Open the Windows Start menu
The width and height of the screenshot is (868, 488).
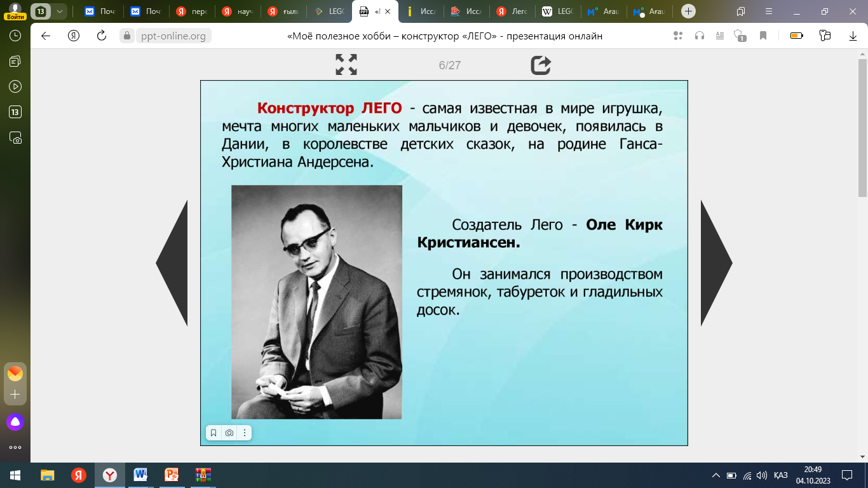(15, 475)
